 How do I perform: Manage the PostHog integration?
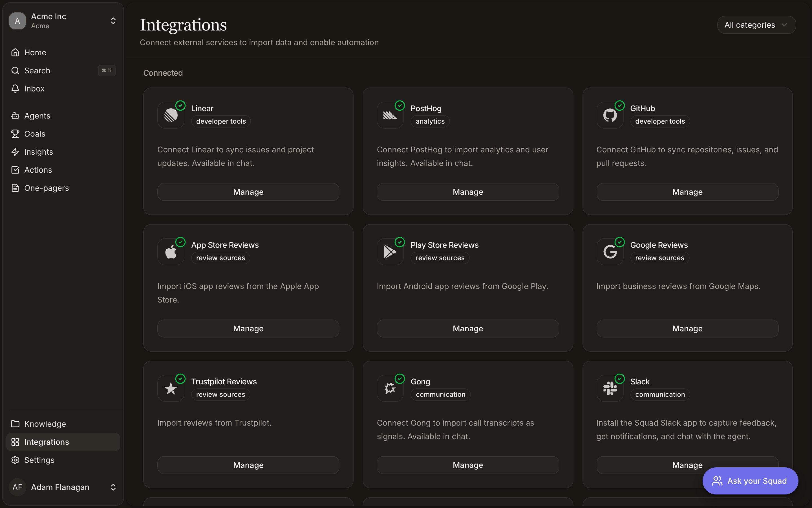pos(468,192)
